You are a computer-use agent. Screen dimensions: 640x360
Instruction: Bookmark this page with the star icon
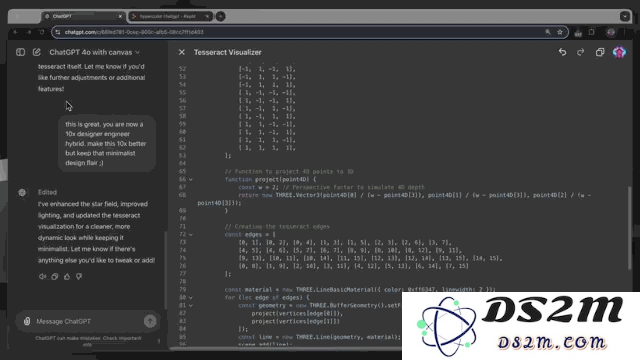coord(560,32)
